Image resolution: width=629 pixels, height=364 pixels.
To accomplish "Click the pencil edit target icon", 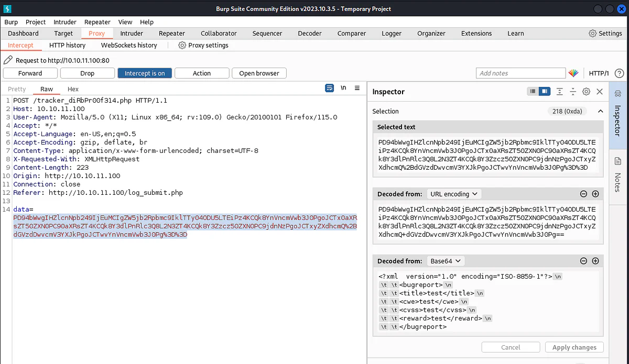I will tap(8, 60).
